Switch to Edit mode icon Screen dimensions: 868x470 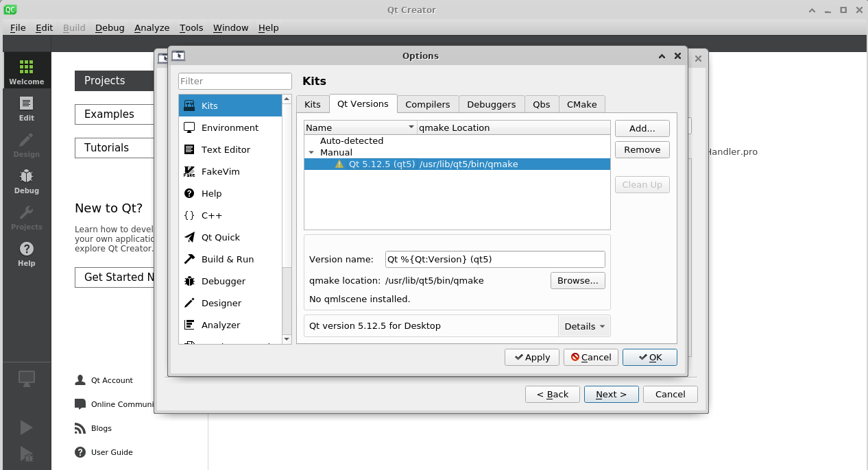point(26,103)
